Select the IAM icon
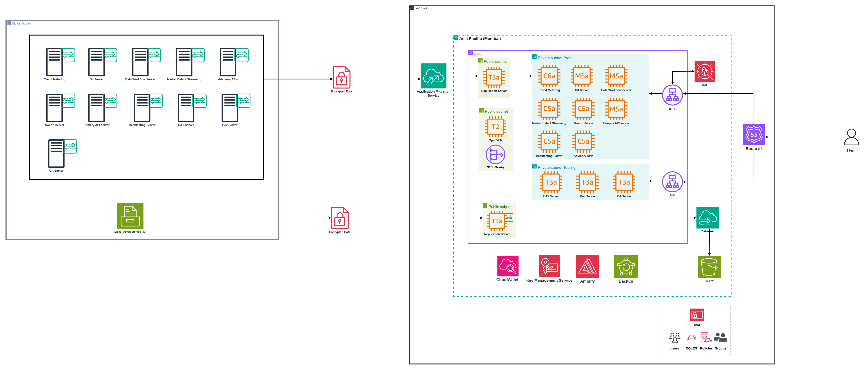Screen dimensions: 868x370 tap(697, 315)
